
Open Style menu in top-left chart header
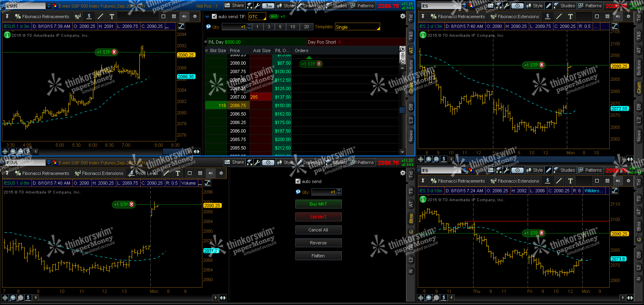click(x=286, y=6)
